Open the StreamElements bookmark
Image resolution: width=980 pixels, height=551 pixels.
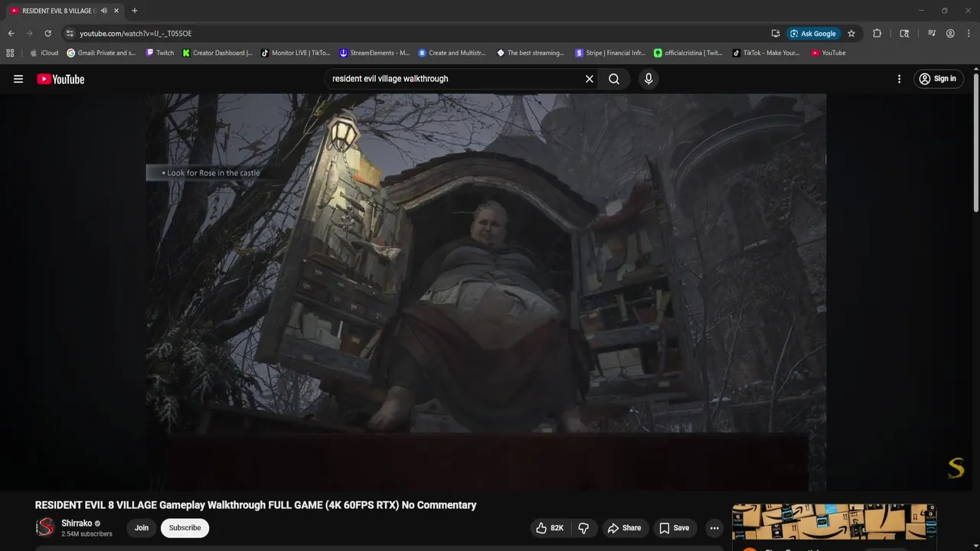pyautogui.click(x=374, y=53)
